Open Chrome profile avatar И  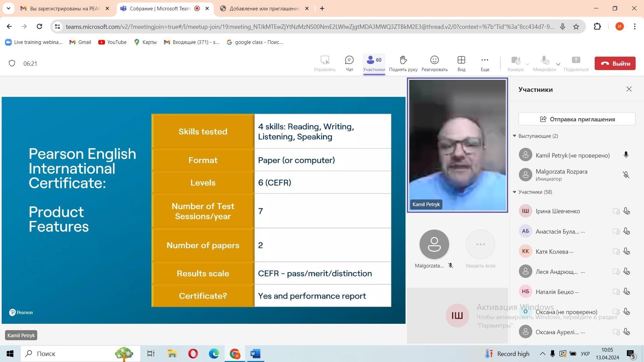[x=620, y=26]
